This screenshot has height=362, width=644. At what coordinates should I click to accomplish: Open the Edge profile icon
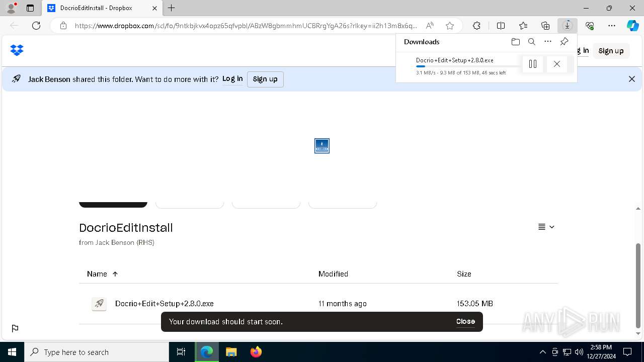click(11, 8)
